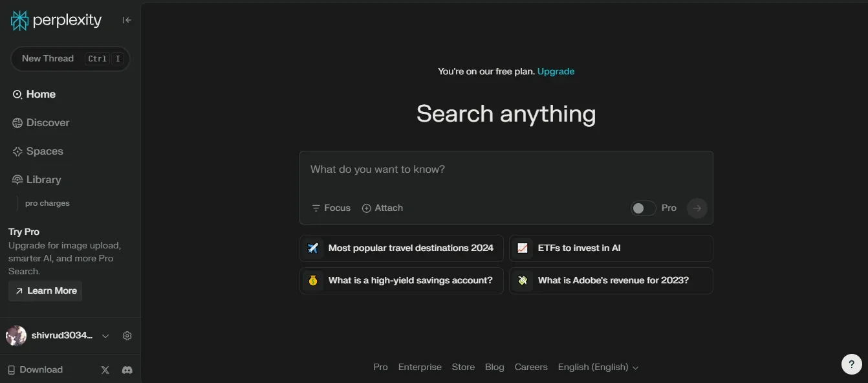868x383 pixels.
Task: Collapse the sidebar with the arrow icon
Action: click(127, 20)
